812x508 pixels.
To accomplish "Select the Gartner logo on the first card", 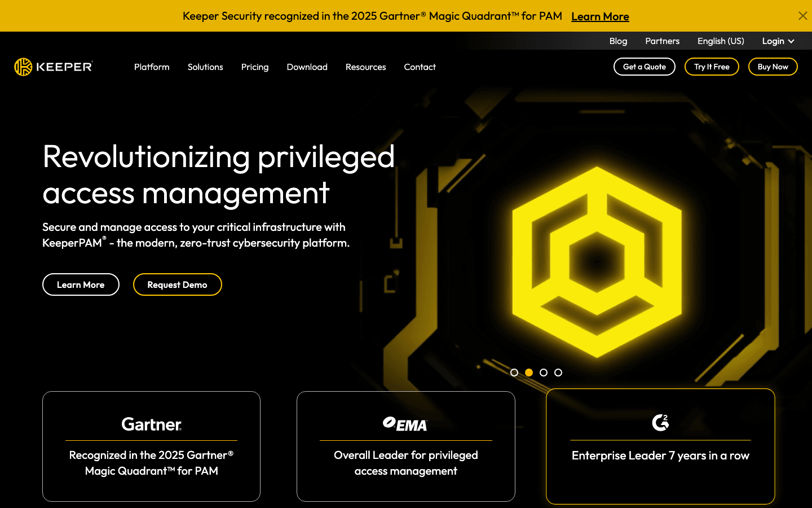I will point(151,424).
